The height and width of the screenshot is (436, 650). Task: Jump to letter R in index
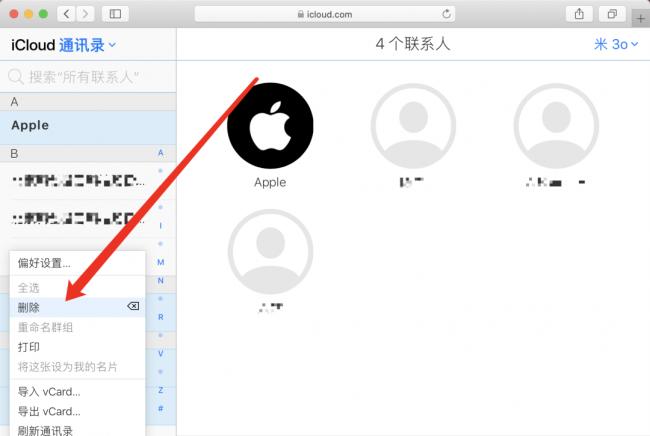coord(160,317)
